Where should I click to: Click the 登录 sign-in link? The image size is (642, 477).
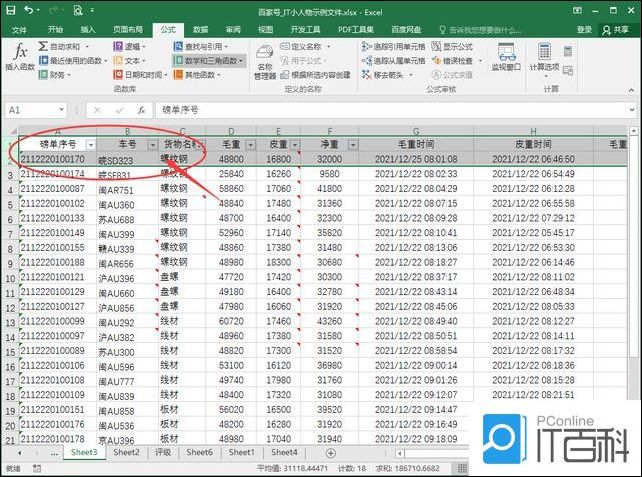pyautogui.click(x=584, y=30)
